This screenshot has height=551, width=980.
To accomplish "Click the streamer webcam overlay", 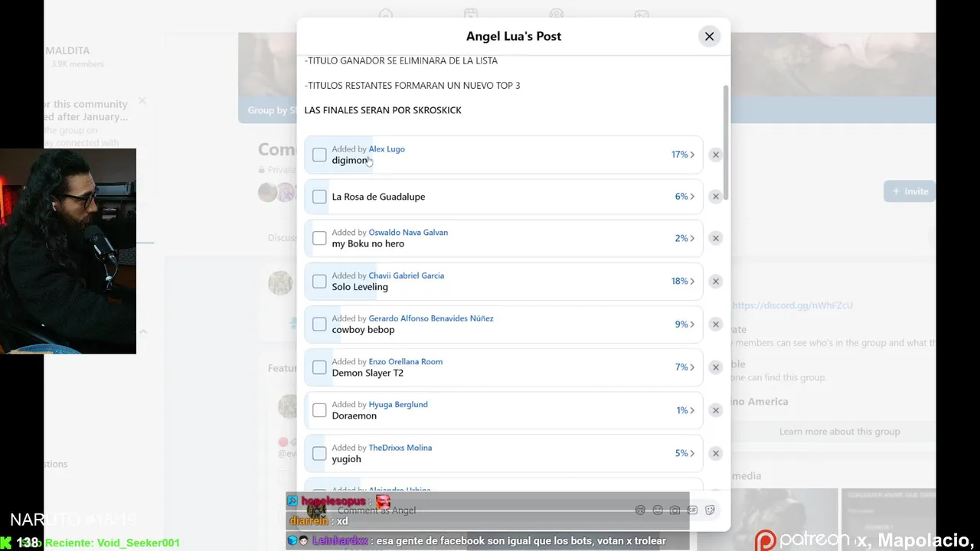I will (68, 251).
